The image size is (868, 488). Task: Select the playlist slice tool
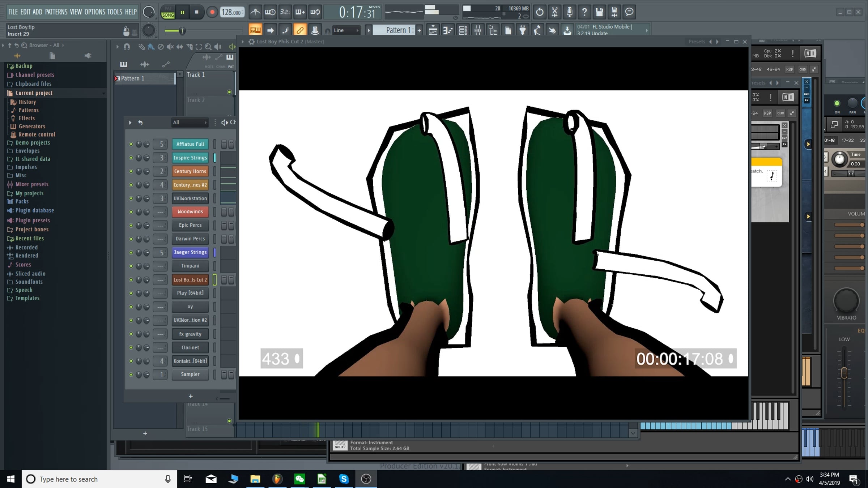[189, 47]
